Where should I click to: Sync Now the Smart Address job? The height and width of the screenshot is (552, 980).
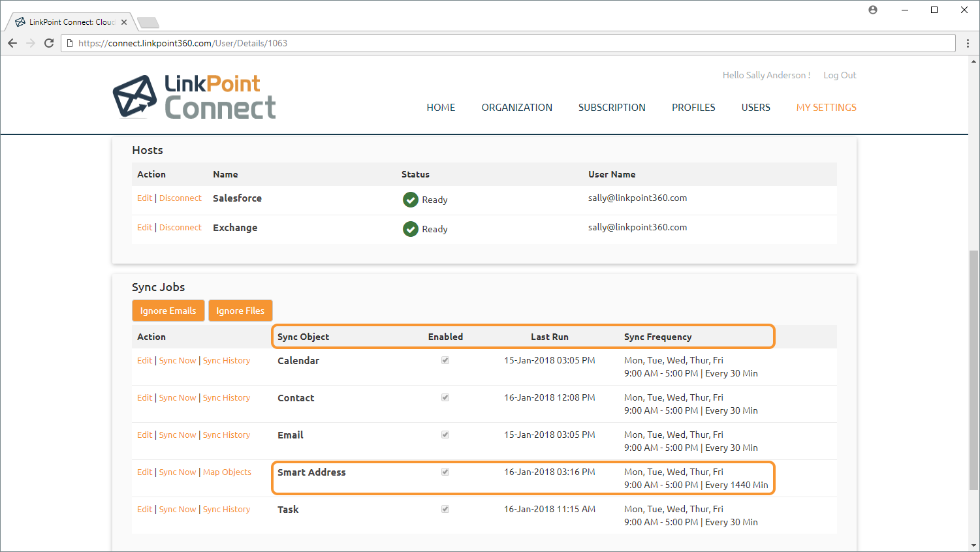[x=178, y=472]
